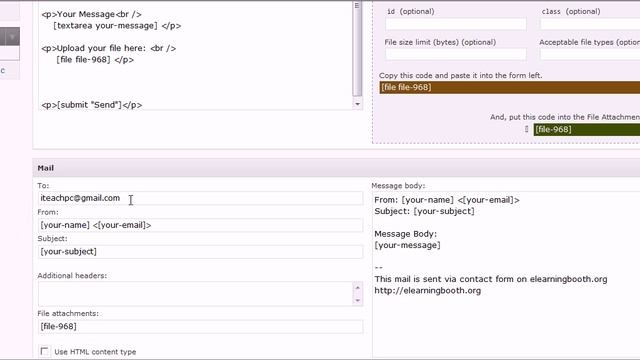Screen dimensions: 640x360
Task: Click Additional headers scroll up arrow
Action: (358, 288)
